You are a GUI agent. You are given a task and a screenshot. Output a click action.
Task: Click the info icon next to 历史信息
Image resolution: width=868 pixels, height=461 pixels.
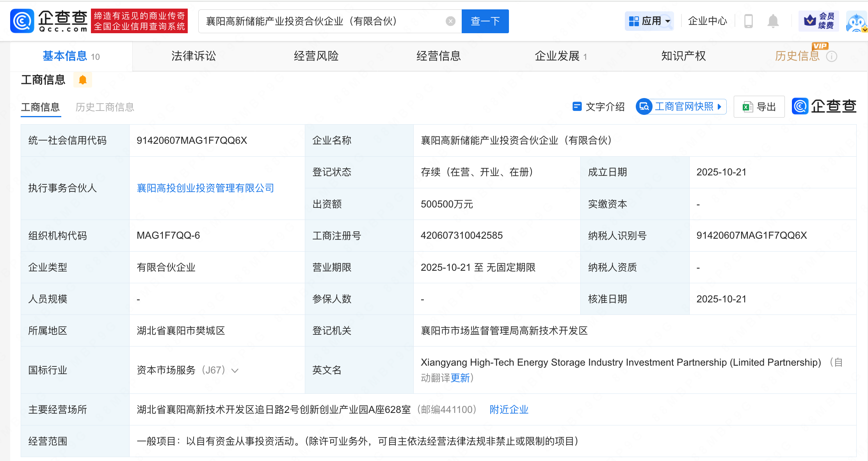click(x=832, y=57)
